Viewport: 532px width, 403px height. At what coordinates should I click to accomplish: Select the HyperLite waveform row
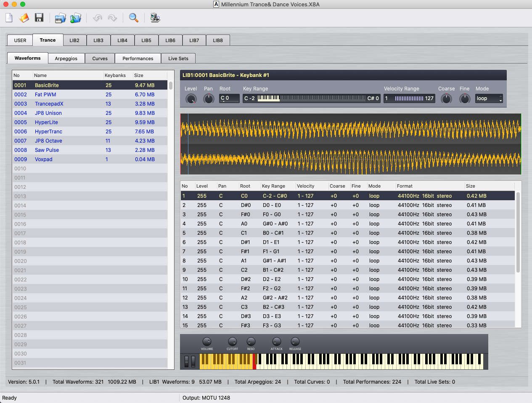46,122
